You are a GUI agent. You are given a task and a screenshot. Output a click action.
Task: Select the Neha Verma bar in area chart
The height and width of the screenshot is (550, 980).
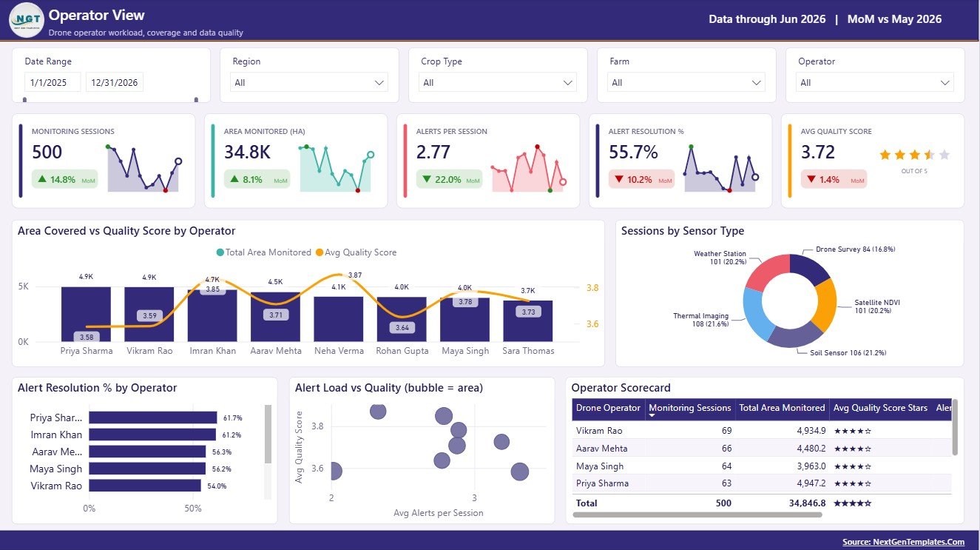point(339,319)
